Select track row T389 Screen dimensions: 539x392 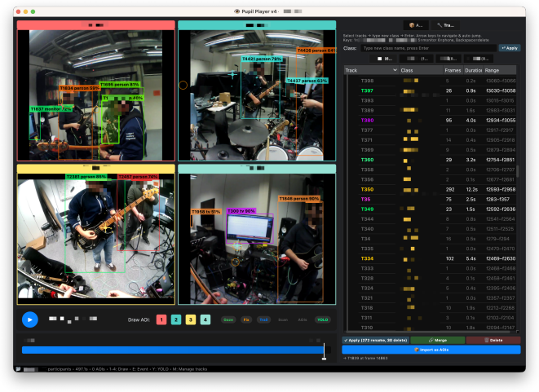[x=431, y=110]
